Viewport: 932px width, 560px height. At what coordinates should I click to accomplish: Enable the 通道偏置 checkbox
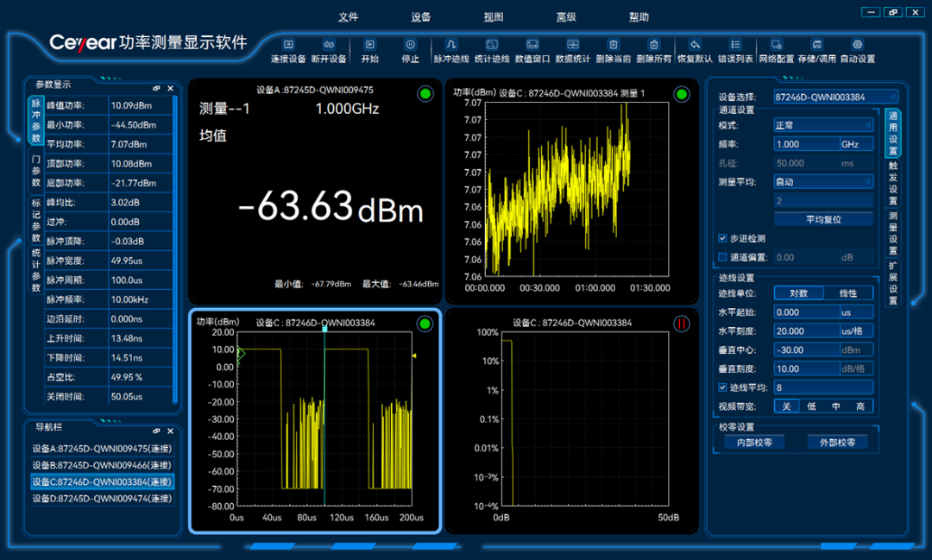click(723, 257)
